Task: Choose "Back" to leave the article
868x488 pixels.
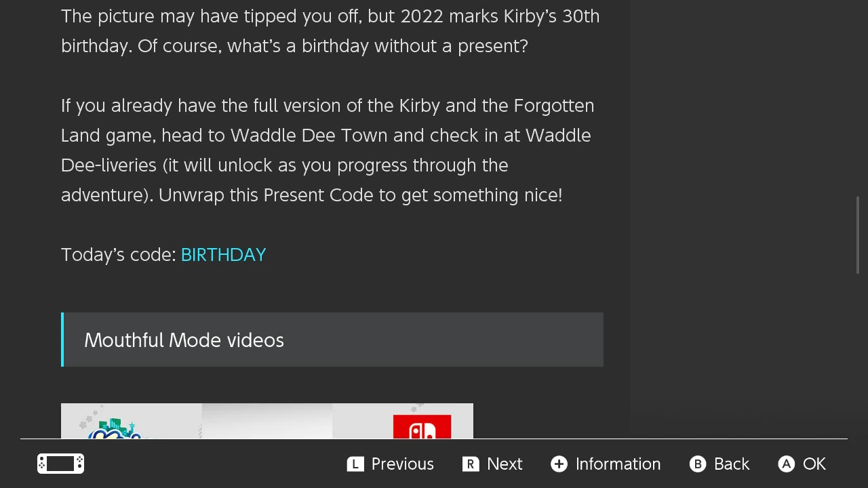Action: pos(731,464)
